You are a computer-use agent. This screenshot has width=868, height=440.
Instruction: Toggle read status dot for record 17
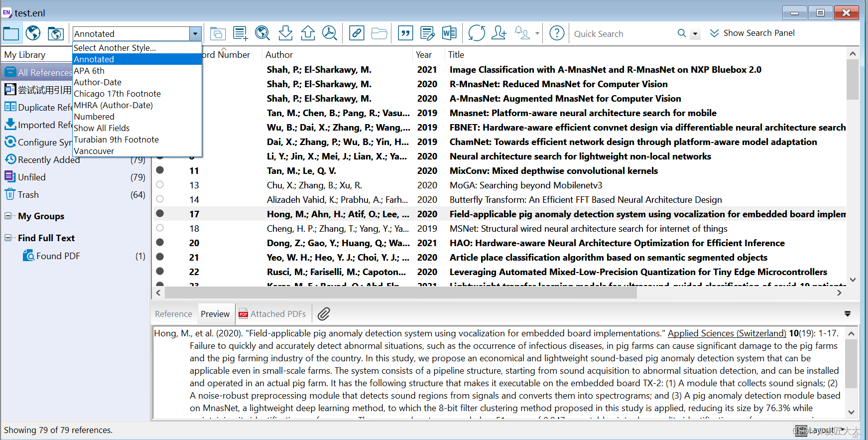[160, 214]
